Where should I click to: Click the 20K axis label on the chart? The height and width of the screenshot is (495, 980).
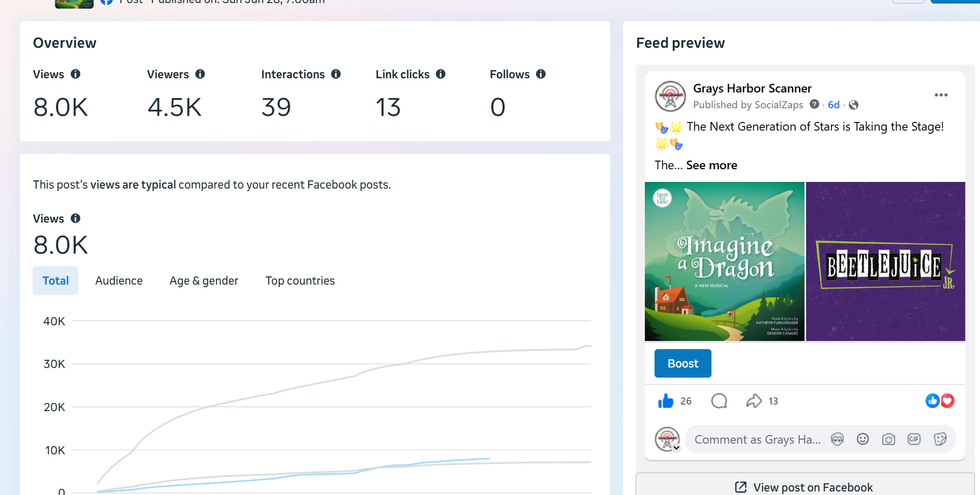coord(54,407)
